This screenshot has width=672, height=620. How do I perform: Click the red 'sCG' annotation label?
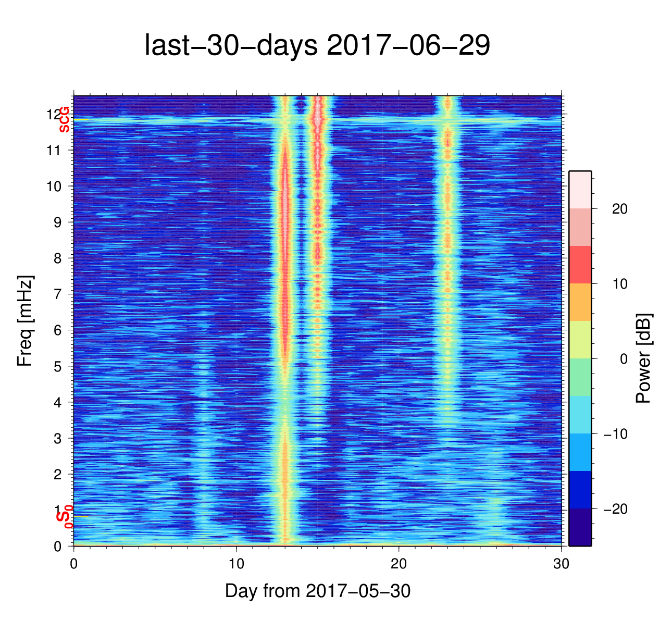pyautogui.click(x=64, y=119)
